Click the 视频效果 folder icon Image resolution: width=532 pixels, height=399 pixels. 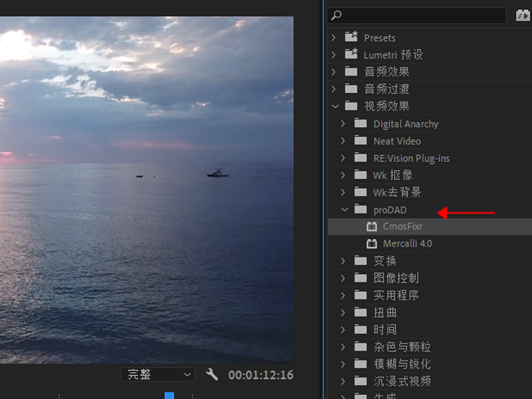coord(351,106)
